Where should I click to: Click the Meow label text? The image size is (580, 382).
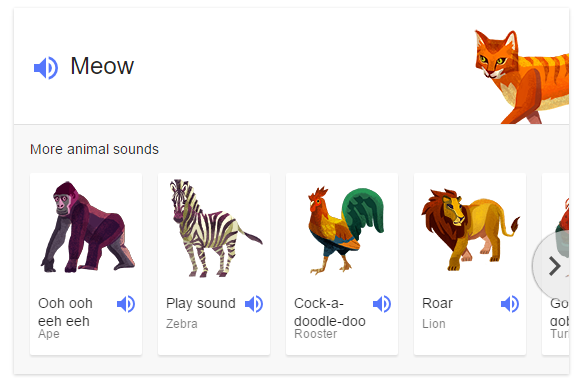102,66
